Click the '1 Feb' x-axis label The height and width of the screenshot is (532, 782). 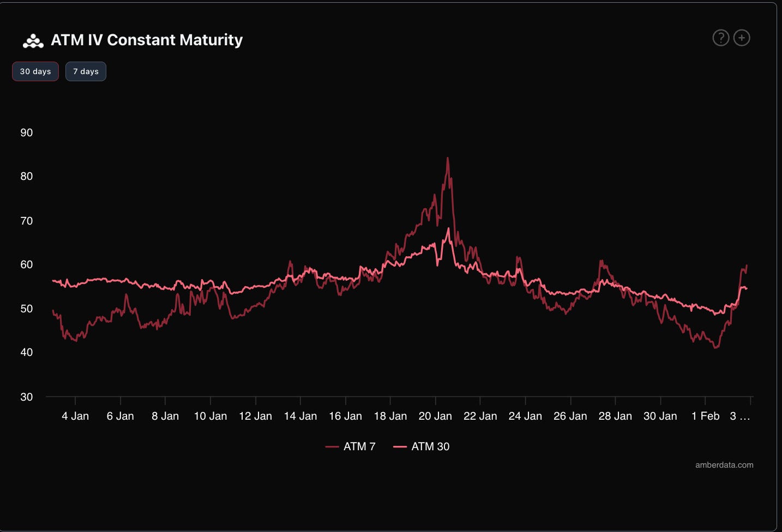pyautogui.click(x=705, y=416)
